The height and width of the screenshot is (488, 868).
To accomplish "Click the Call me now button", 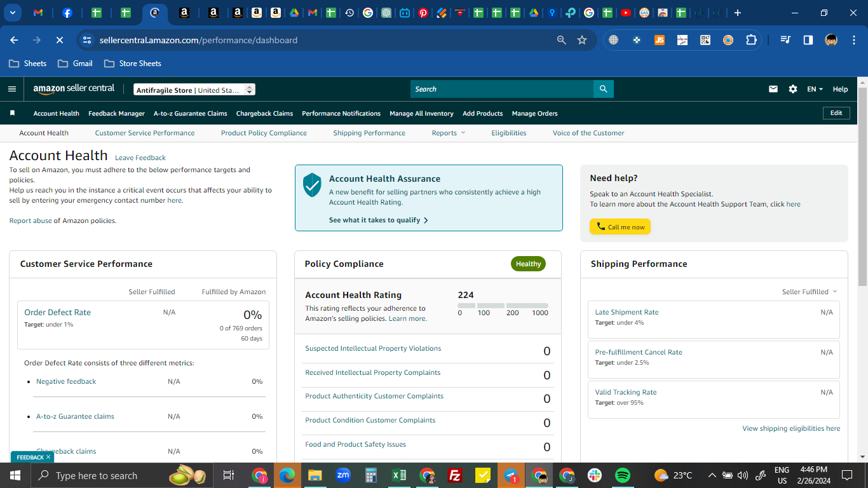I will (620, 227).
